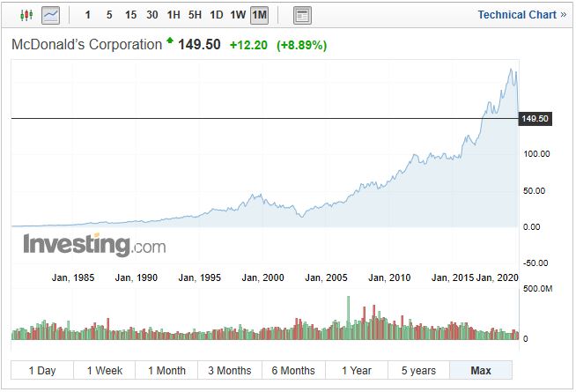Click the Jan, 2015 axis label

(x=453, y=277)
